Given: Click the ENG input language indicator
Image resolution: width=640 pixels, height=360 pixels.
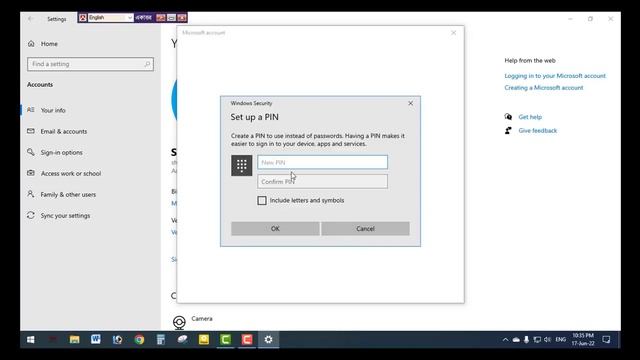Looking at the screenshot, I should [561, 340].
